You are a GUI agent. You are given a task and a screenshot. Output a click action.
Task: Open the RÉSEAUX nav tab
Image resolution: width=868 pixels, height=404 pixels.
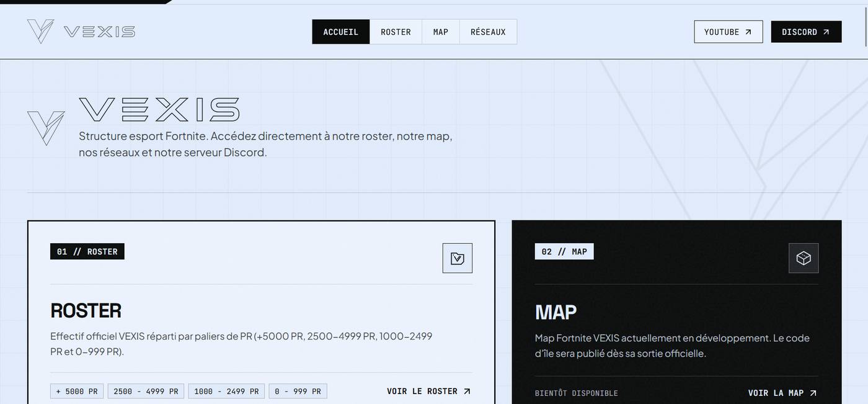488,32
